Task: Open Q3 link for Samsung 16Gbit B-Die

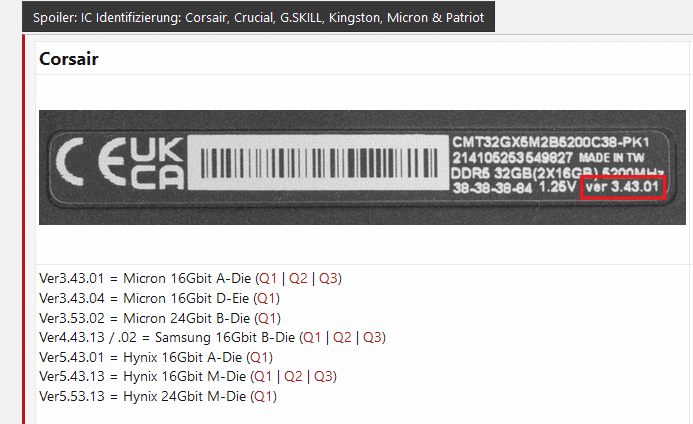Action: point(373,337)
